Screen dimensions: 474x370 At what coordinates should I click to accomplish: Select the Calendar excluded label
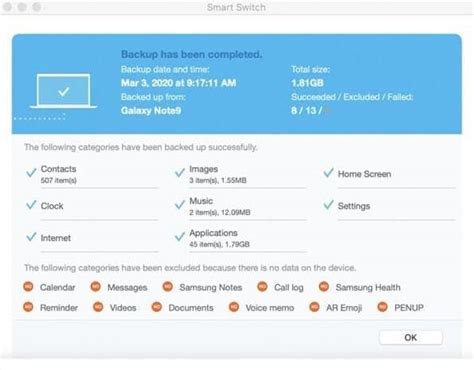tap(57, 287)
